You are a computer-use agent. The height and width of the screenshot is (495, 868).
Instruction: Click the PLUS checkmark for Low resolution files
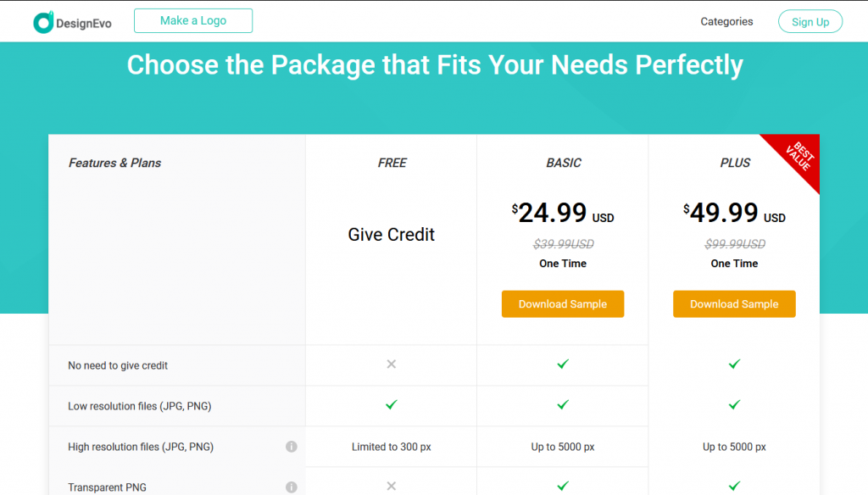(x=735, y=405)
